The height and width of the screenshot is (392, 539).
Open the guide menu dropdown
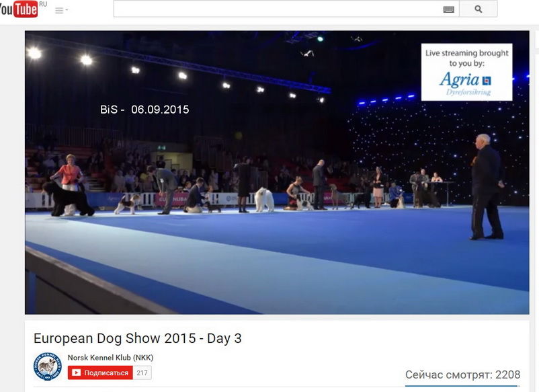point(60,10)
